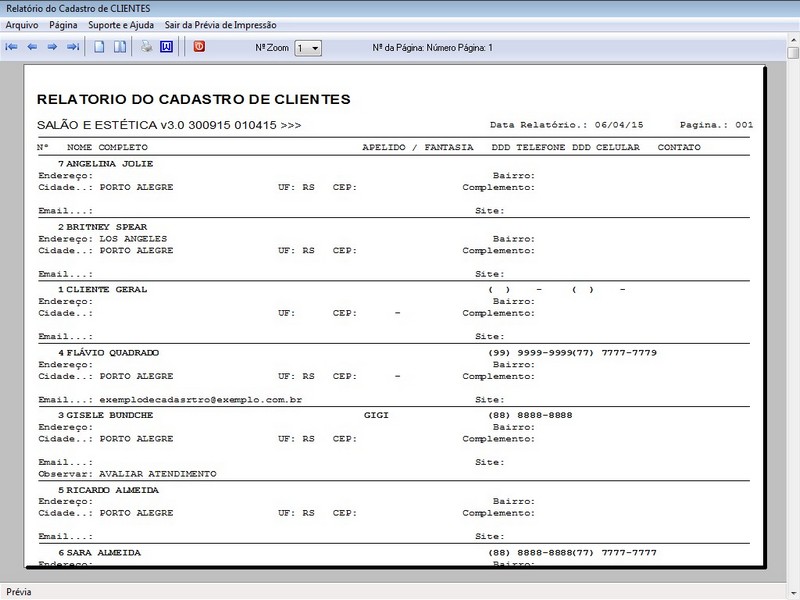Open the Página menu
800x600 pixels.
(x=63, y=24)
